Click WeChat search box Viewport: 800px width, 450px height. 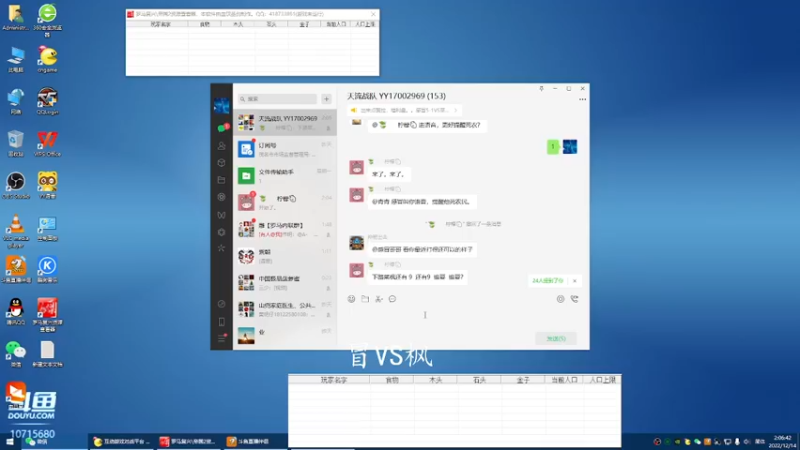(x=277, y=99)
